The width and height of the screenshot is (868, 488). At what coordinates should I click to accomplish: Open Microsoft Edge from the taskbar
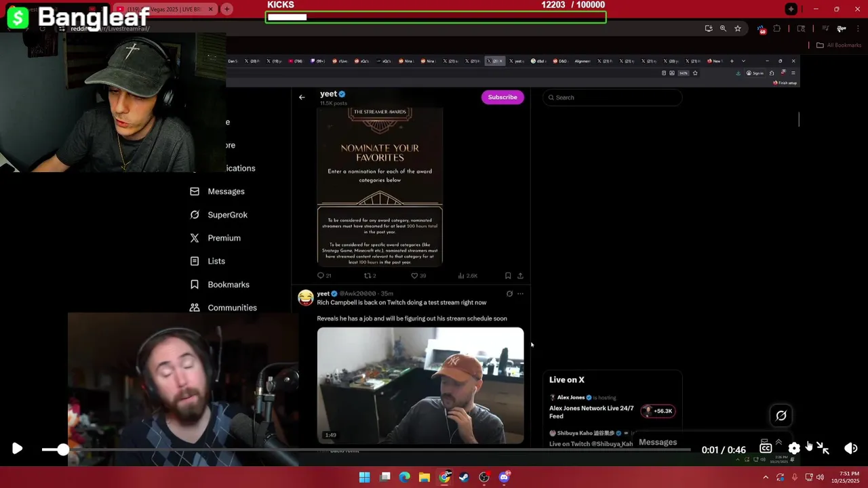point(404,477)
